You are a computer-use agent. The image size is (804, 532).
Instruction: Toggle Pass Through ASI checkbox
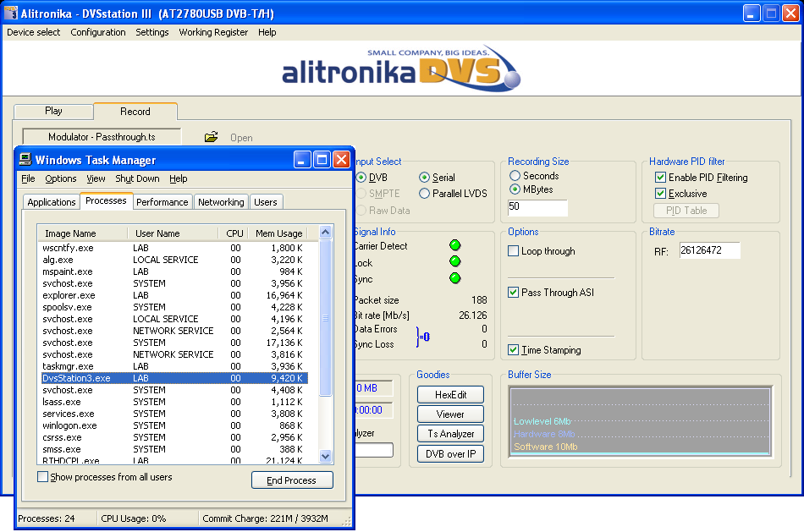point(513,292)
